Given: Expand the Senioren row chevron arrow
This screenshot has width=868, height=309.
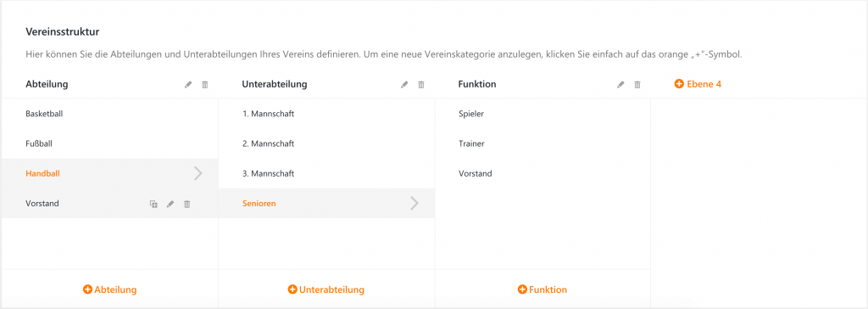Looking at the screenshot, I should coord(414,204).
